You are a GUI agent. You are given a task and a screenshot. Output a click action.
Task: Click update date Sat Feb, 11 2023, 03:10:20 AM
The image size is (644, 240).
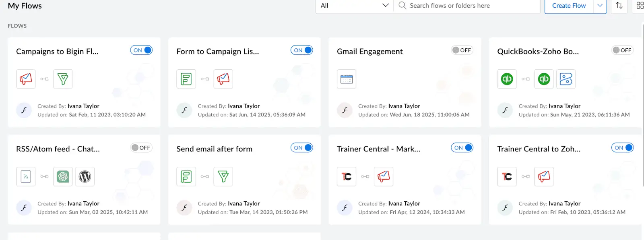[x=107, y=115]
